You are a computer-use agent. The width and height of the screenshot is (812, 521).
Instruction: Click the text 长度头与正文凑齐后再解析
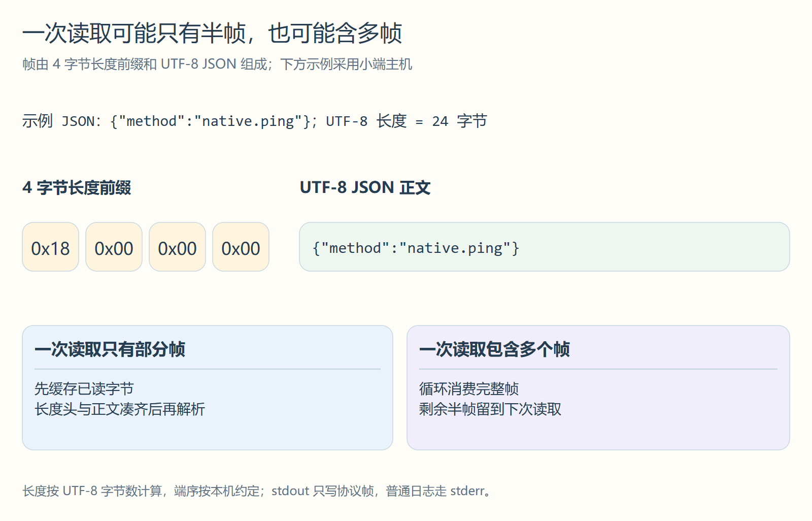pos(120,409)
